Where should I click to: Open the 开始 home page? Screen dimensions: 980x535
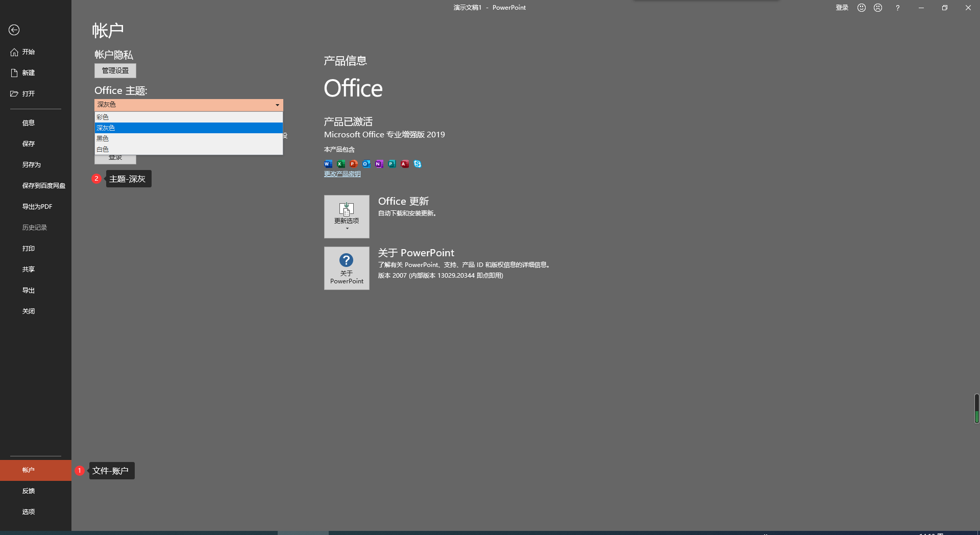22,52
